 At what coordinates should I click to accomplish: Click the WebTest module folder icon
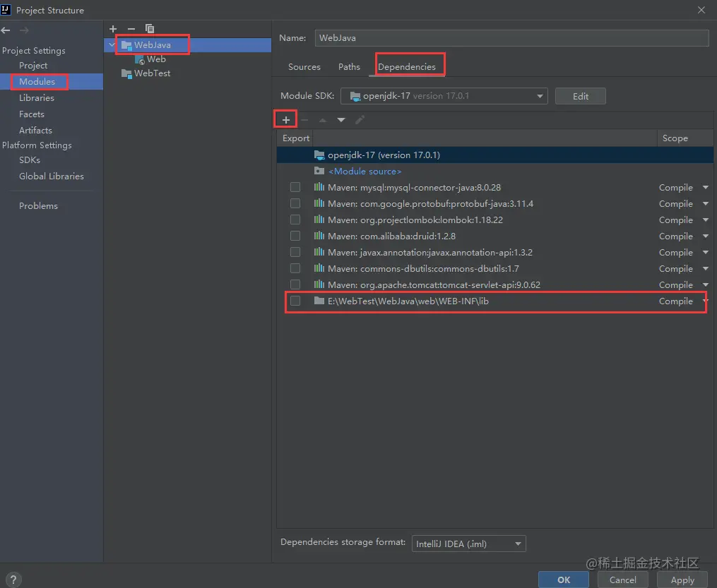click(126, 73)
